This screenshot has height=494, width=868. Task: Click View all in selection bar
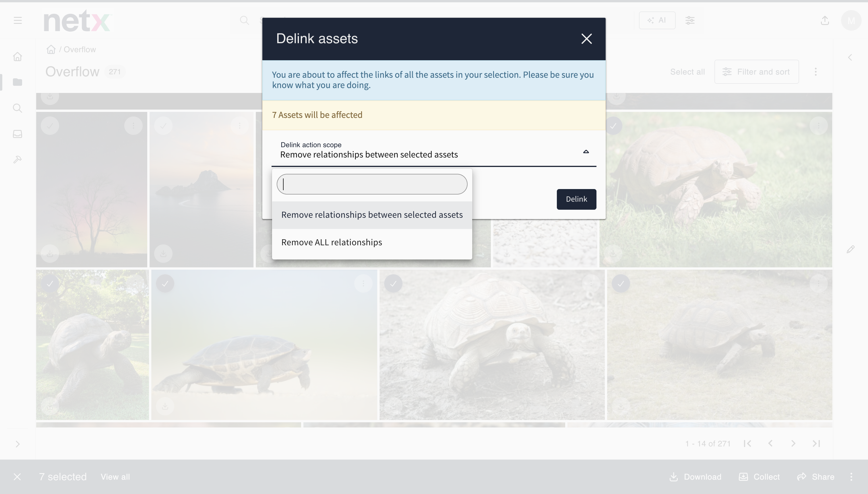tap(115, 477)
